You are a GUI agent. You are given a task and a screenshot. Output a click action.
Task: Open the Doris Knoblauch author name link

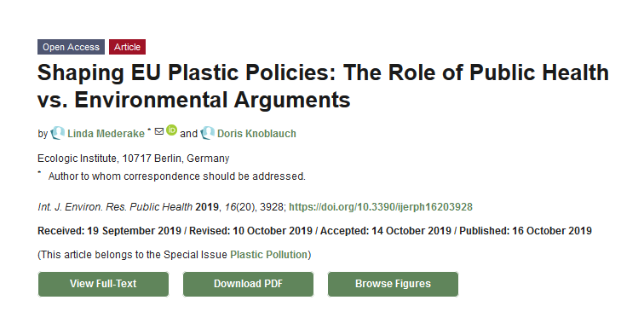(x=256, y=134)
